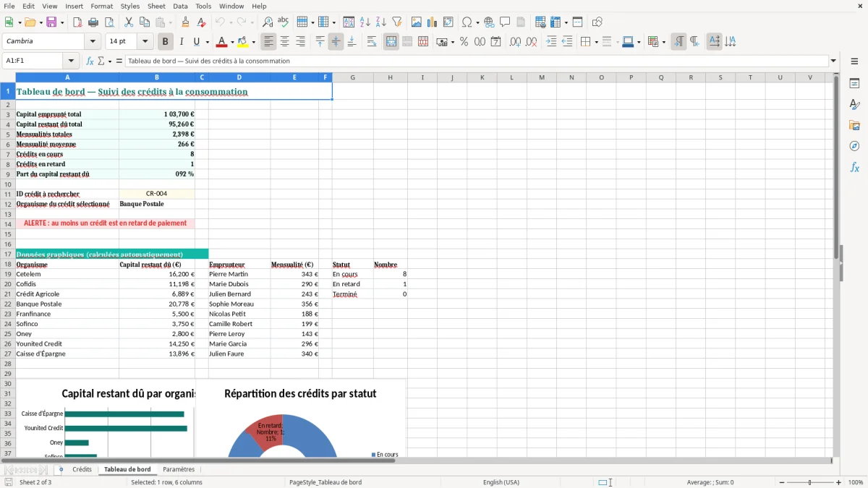Click the zoom in plus button
868x488 pixels.
tap(839, 482)
